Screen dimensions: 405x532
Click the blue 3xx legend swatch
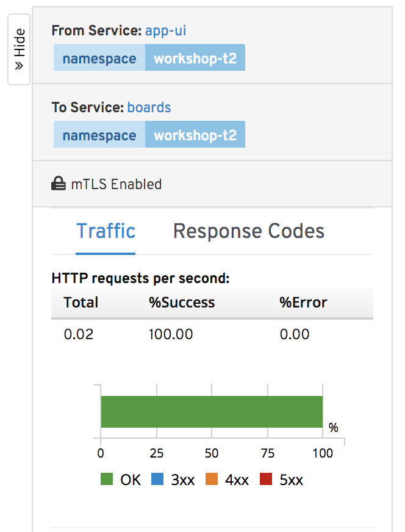click(157, 479)
